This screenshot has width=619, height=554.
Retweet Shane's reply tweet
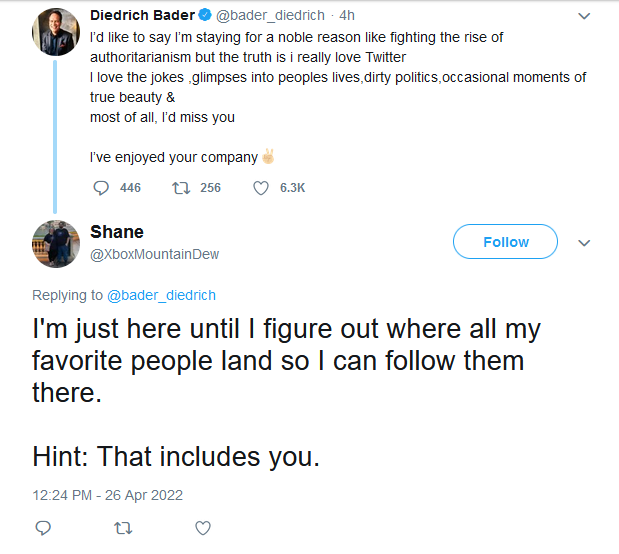tap(123, 527)
